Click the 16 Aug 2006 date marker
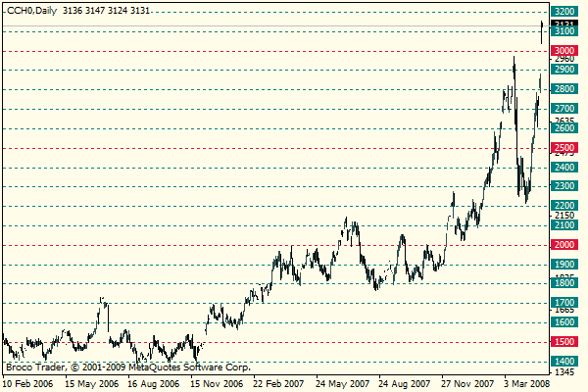588x392 pixels. coord(154,384)
